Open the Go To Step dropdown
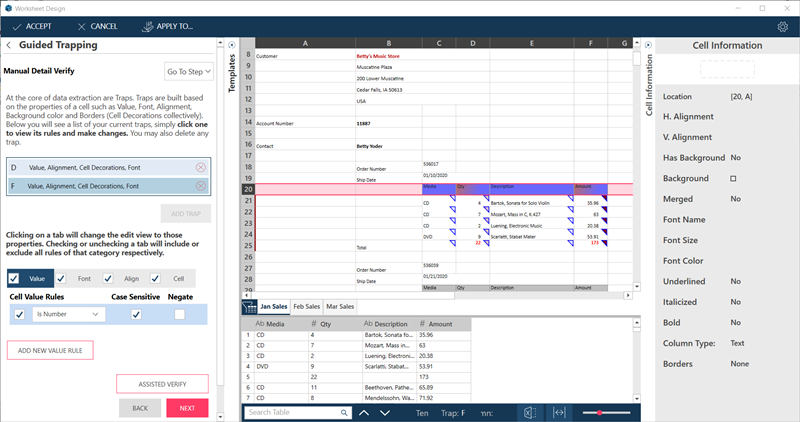The width and height of the screenshot is (800, 422). pos(189,72)
